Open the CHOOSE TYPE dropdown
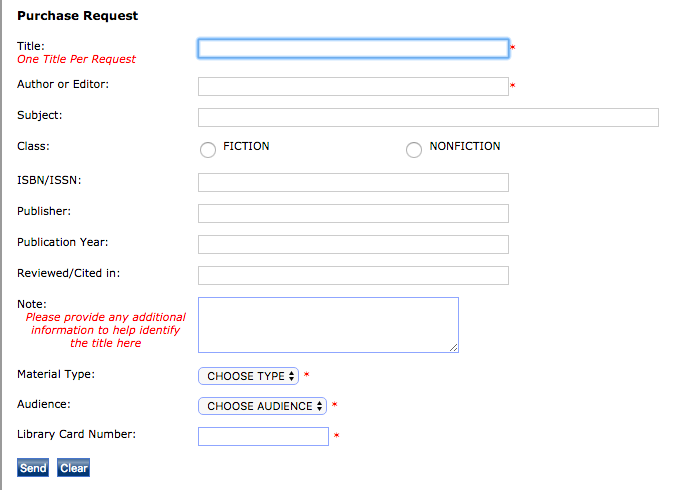The image size is (689, 490). click(249, 376)
